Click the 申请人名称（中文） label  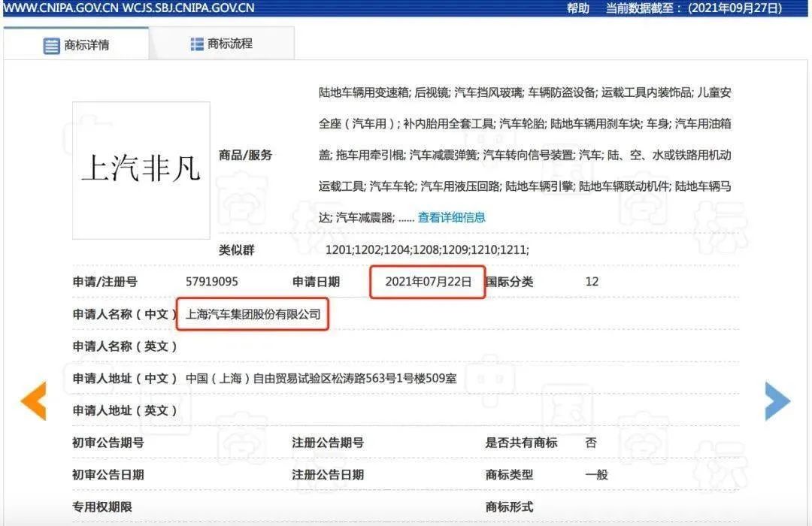pos(125,314)
